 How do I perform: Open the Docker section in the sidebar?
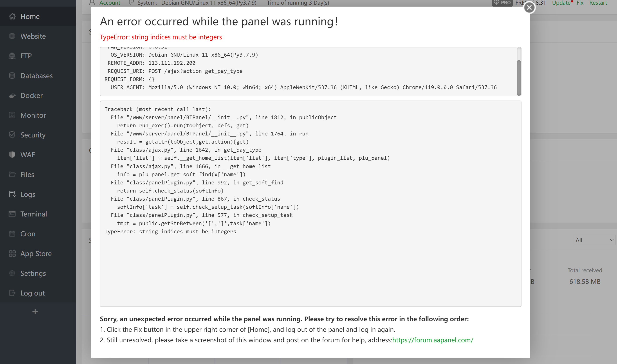click(x=31, y=96)
